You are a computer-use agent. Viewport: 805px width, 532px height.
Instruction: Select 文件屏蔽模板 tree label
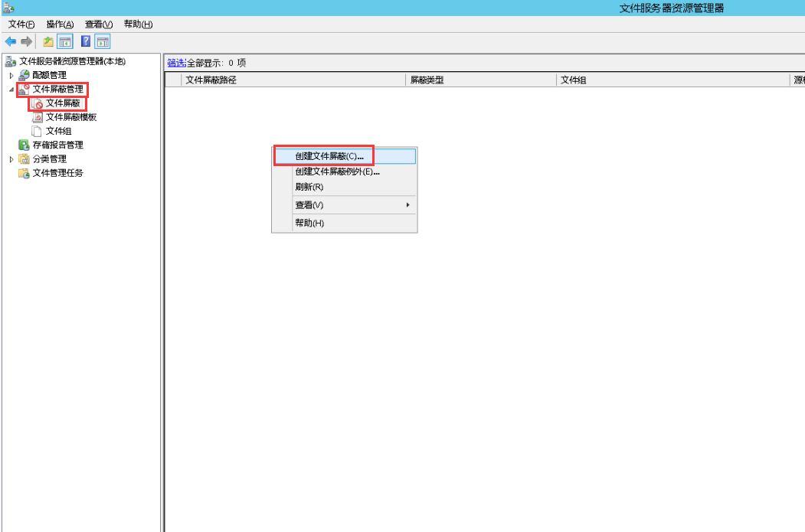(71, 116)
